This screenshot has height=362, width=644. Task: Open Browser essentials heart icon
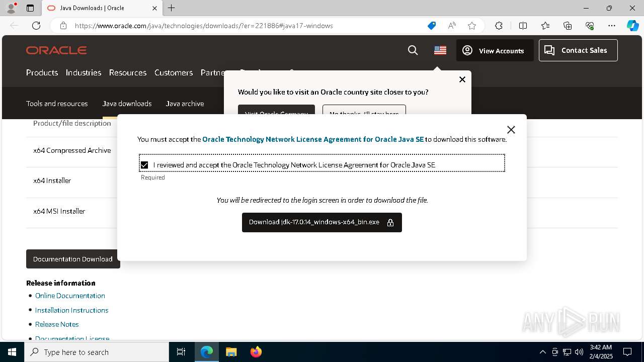pyautogui.click(x=590, y=26)
